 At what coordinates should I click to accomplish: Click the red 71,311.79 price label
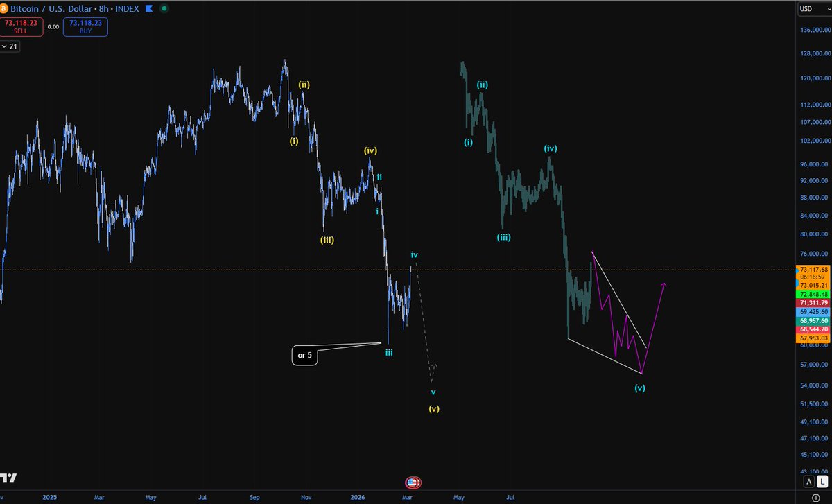[x=812, y=304]
